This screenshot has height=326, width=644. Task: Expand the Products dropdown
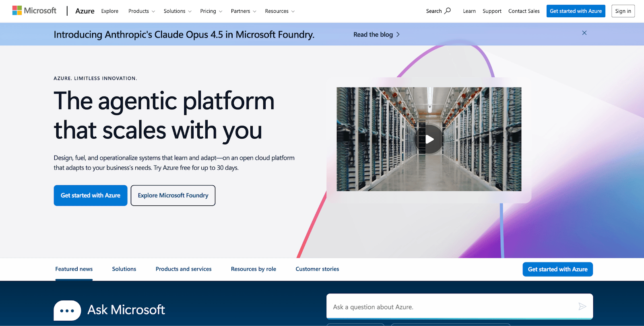tap(142, 11)
